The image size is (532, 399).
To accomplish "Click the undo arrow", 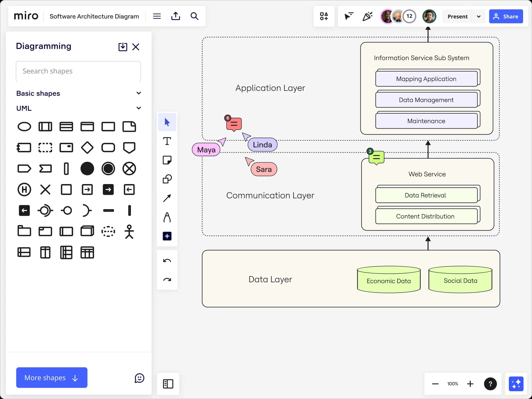I will point(167,261).
